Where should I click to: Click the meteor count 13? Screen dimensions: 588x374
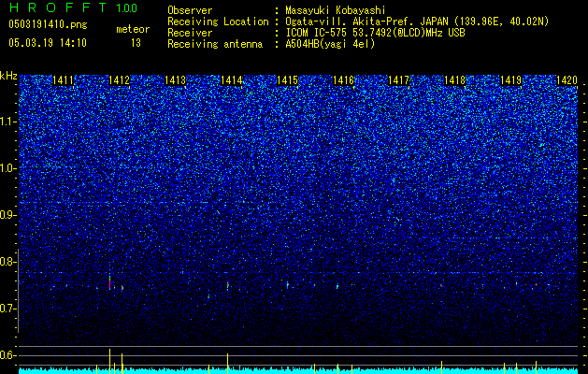pyautogui.click(x=136, y=43)
